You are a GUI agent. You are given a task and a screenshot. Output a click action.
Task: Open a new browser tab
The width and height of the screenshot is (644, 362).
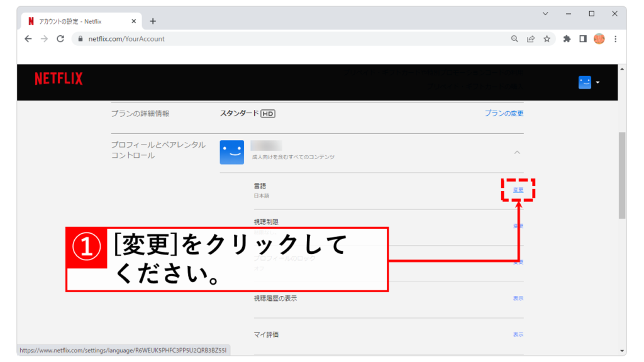pyautogui.click(x=153, y=21)
